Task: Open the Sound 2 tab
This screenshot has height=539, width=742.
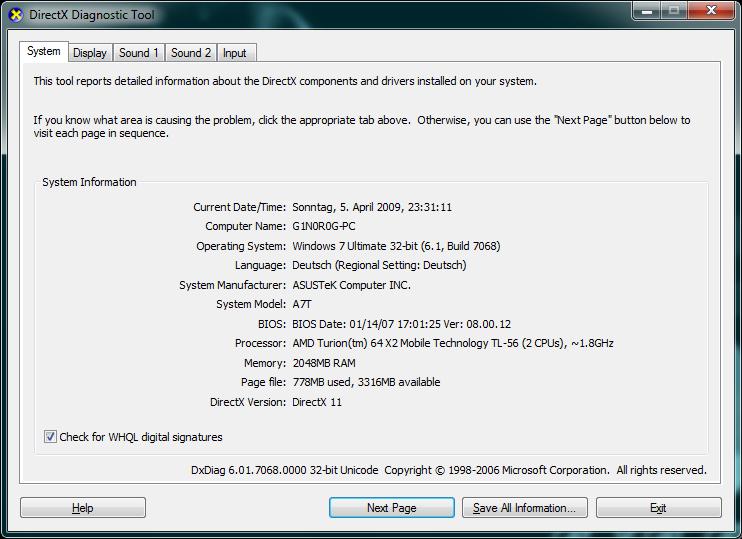Action: point(191,53)
